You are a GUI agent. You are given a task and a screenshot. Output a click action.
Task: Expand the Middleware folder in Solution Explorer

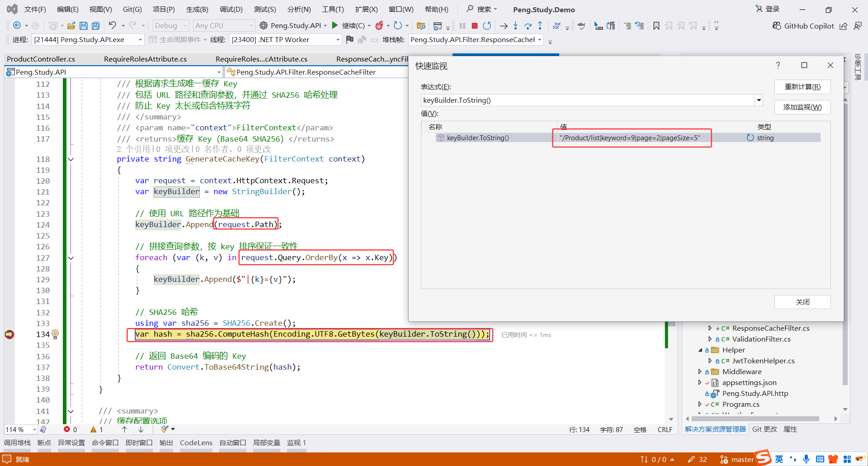click(x=700, y=371)
